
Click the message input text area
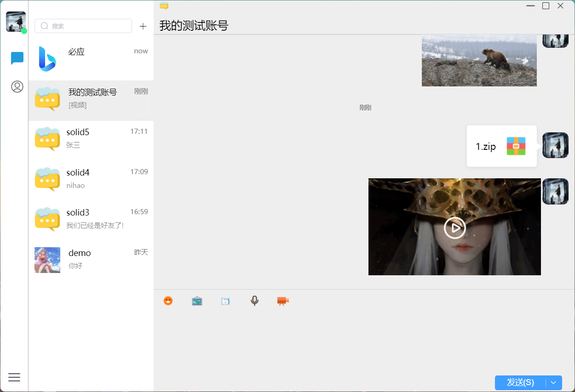tap(364, 342)
